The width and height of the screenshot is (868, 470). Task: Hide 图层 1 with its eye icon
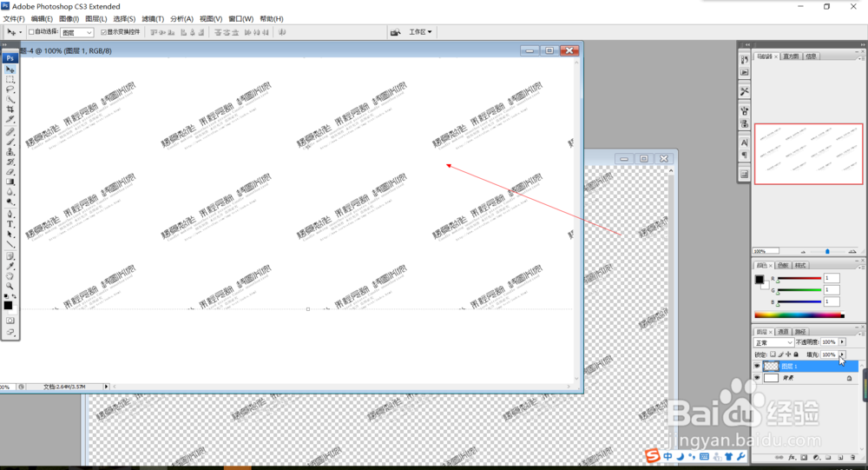[x=757, y=367]
